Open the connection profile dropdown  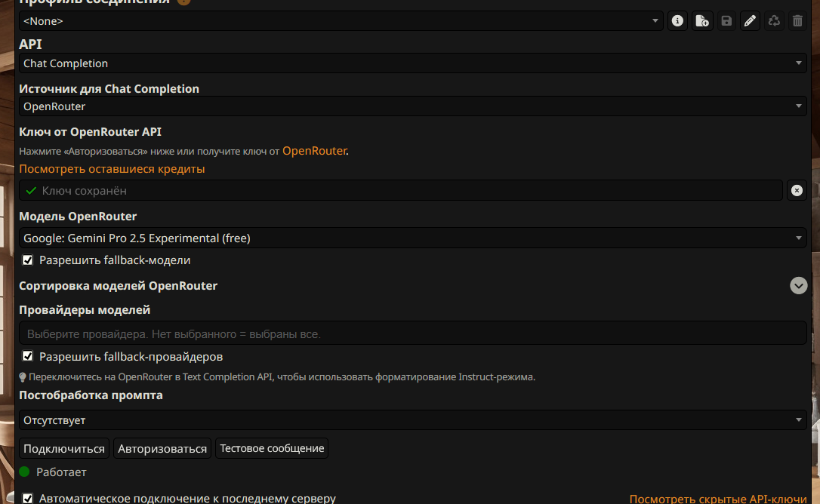click(341, 21)
